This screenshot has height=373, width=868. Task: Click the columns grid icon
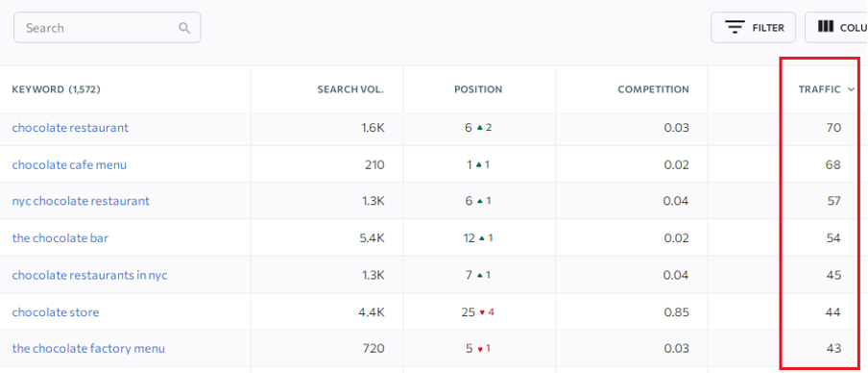point(826,27)
